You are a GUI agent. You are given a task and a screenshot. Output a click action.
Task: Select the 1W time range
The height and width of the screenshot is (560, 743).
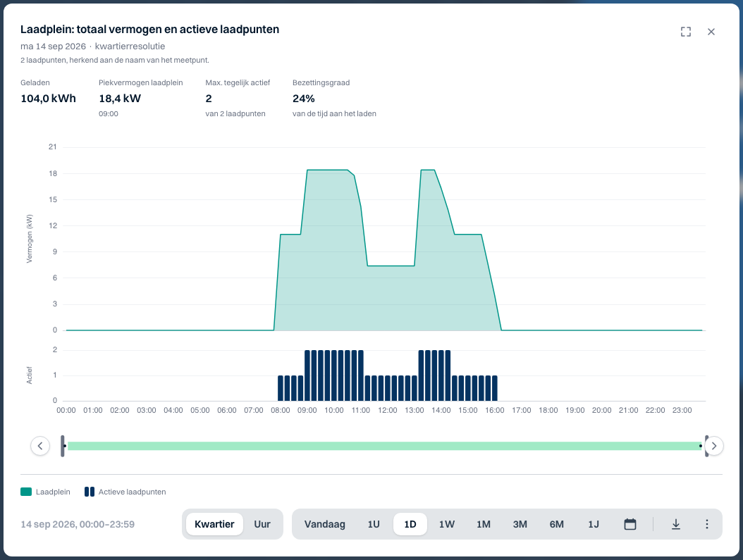(x=447, y=524)
